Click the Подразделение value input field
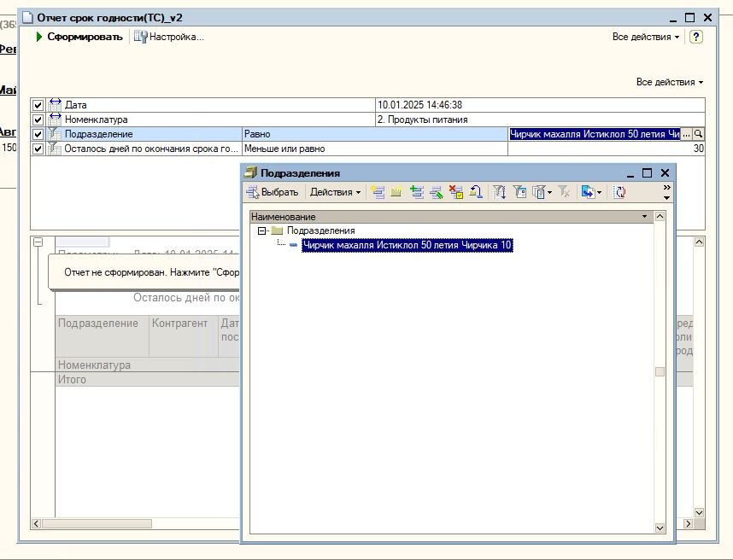733x560 pixels. pyautogui.click(x=594, y=134)
